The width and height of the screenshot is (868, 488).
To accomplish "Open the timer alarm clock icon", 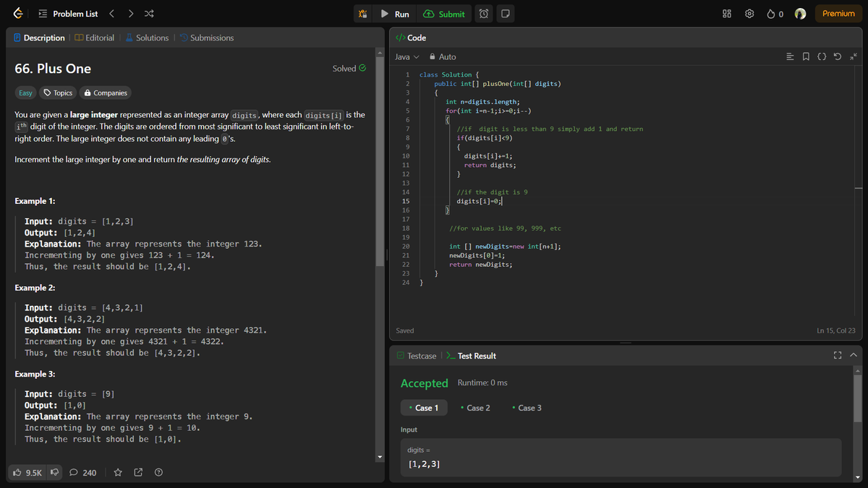I will (485, 14).
